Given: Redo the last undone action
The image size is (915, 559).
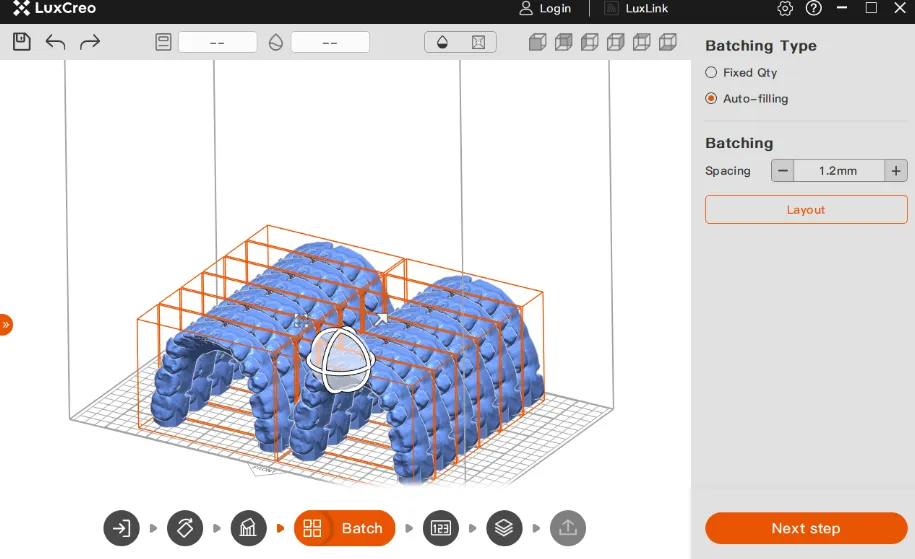Looking at the screenshot, I should tap(90, 42).
